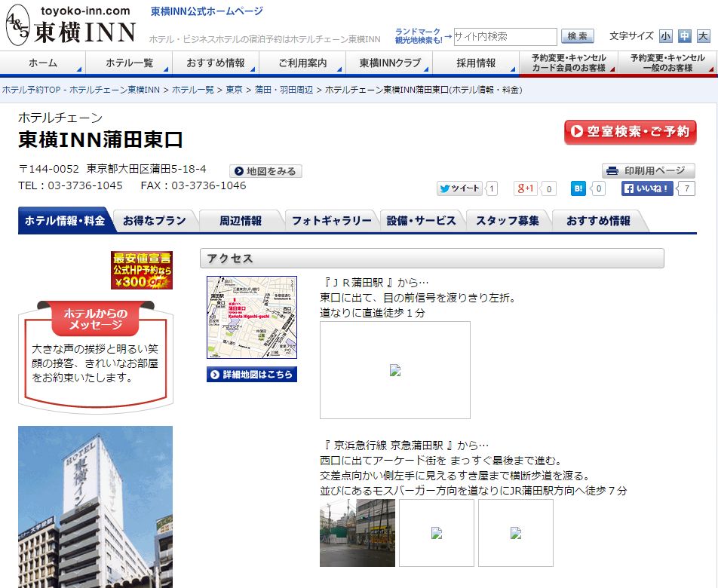Click the second 京急蒲田駅 route image
718x588 pixels.
click(437, 533)
